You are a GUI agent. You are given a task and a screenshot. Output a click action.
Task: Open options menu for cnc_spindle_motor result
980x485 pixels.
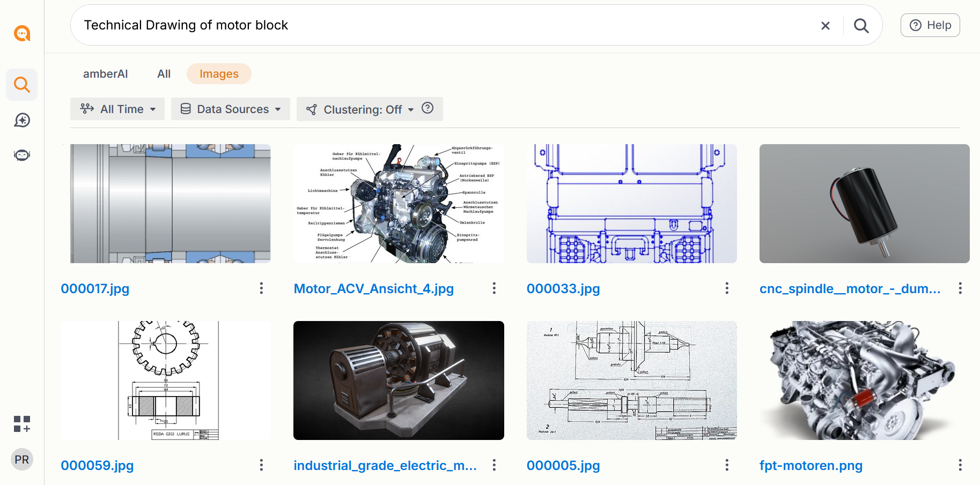click(960, 288)
